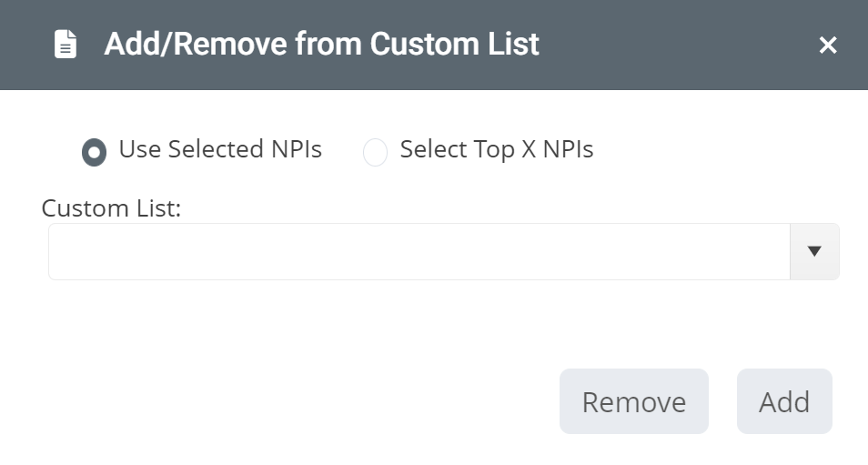
Task: Click the document icon in the dialog header
Action: [x=66, y=45]
